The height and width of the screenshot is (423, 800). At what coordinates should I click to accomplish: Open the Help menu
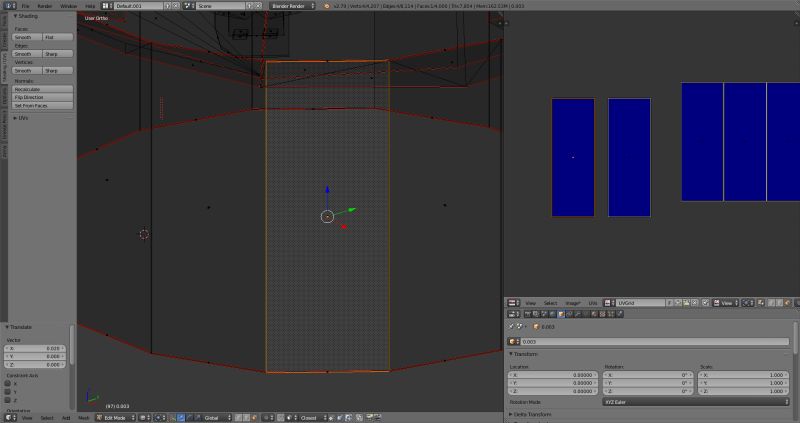(90, 6)
